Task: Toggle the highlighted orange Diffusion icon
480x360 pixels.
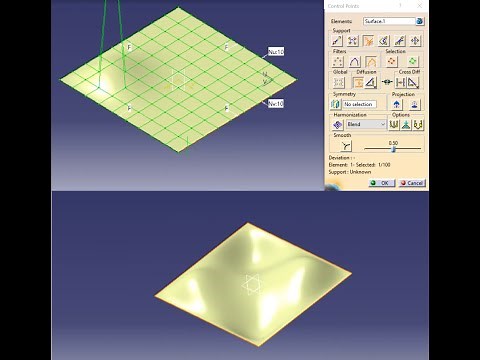Action: click(x=358, y=82)
